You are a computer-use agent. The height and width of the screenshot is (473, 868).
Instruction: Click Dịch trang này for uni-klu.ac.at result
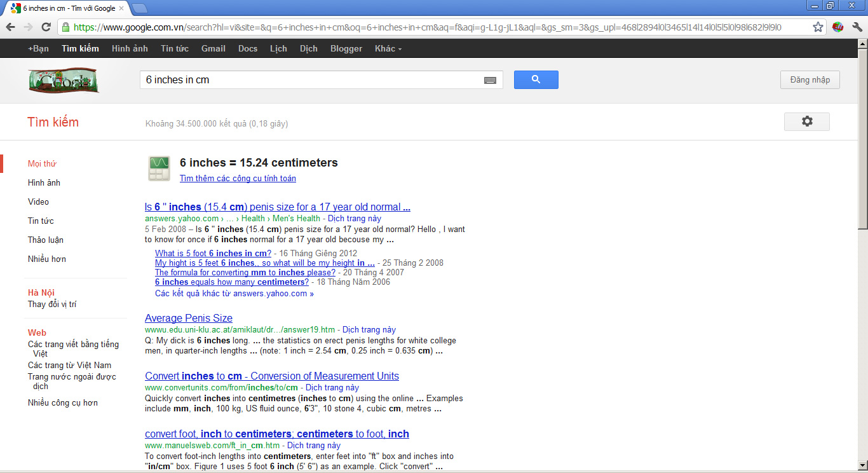point(369,329)
